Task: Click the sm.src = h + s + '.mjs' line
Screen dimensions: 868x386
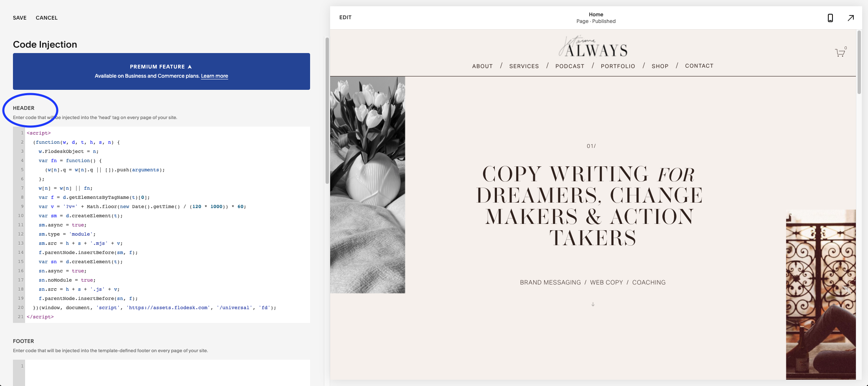Action: coord(81,243)
